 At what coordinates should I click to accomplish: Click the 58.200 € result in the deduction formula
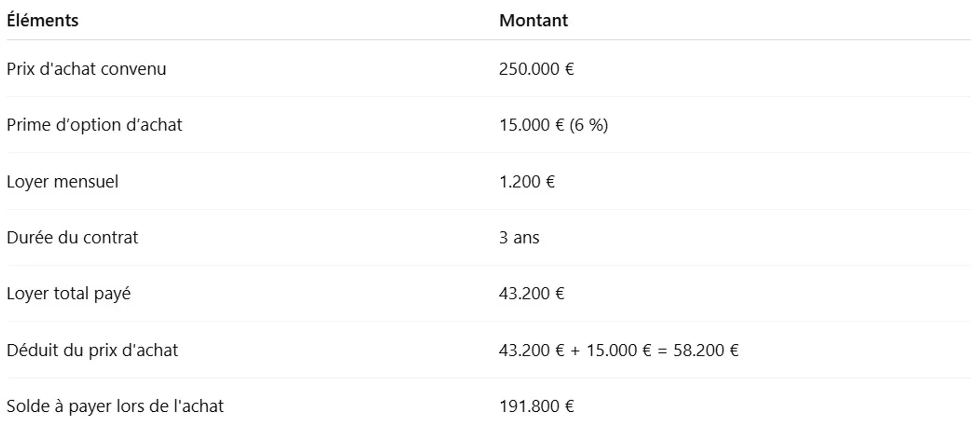click(705, 350)
